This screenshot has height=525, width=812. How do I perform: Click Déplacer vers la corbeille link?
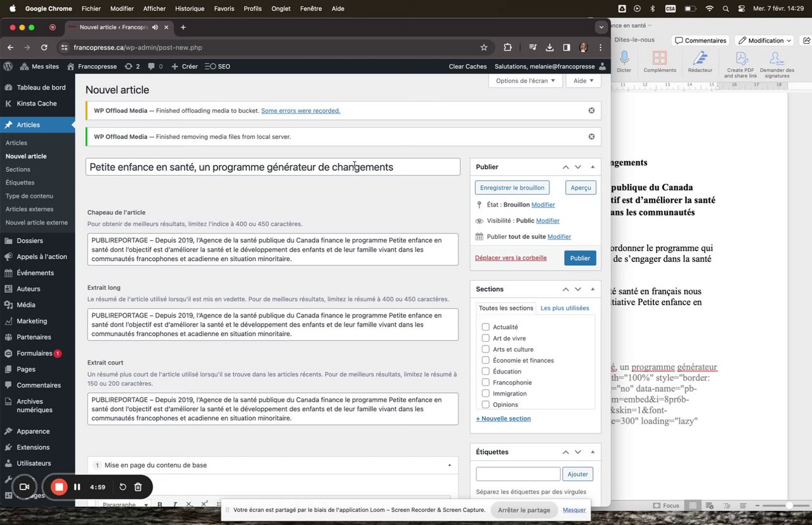[x=511, y=258]
